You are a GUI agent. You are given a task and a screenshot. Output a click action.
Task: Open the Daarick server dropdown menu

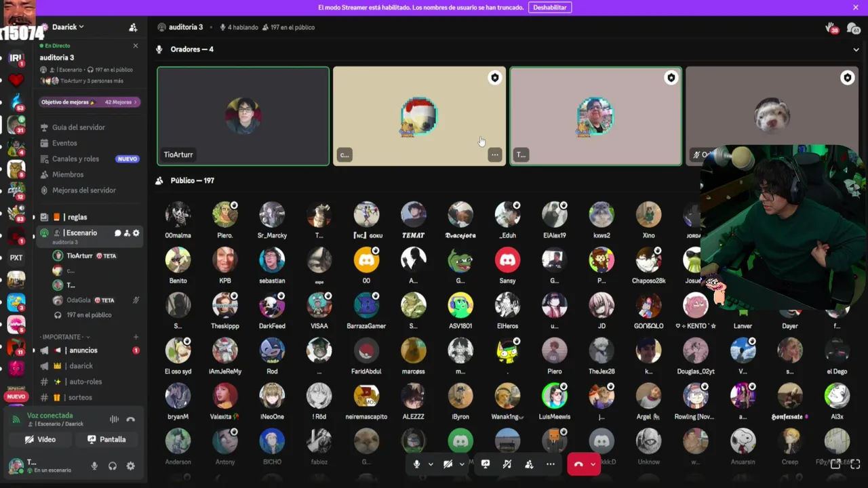[68, 27]
